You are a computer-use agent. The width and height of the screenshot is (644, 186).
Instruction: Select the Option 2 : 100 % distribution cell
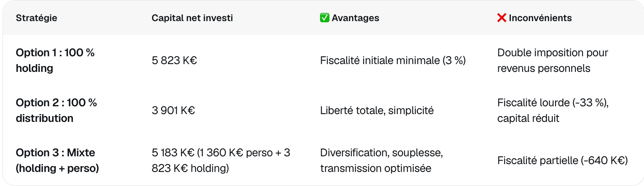(56, 110)
